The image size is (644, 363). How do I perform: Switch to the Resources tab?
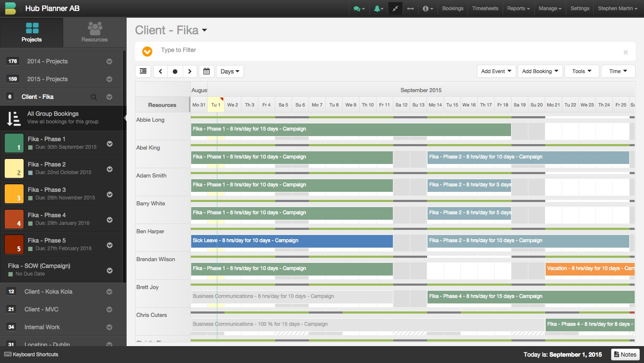(95, 33)
